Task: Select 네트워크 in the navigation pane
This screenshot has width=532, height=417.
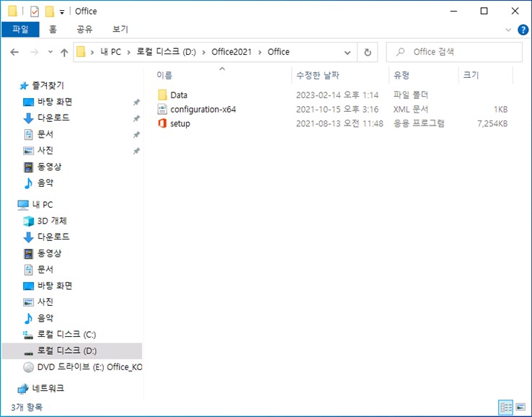Action: click(48, 388)
